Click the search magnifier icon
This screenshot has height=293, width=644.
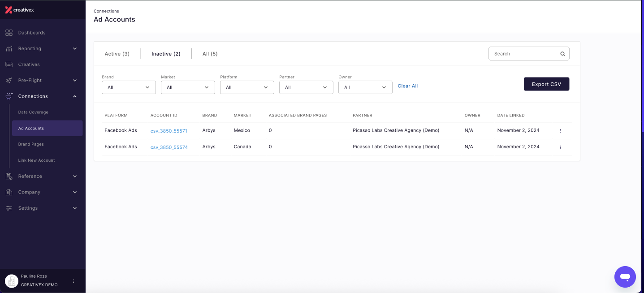point(562,54)
